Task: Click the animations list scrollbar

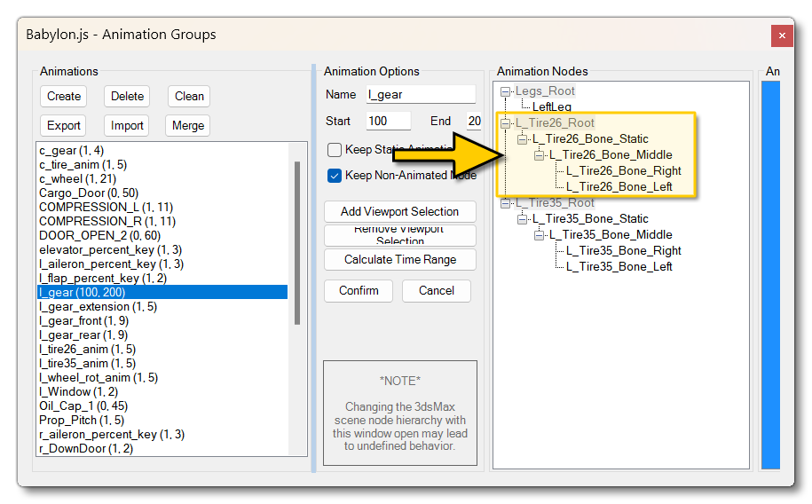Action: coord(296,240)
